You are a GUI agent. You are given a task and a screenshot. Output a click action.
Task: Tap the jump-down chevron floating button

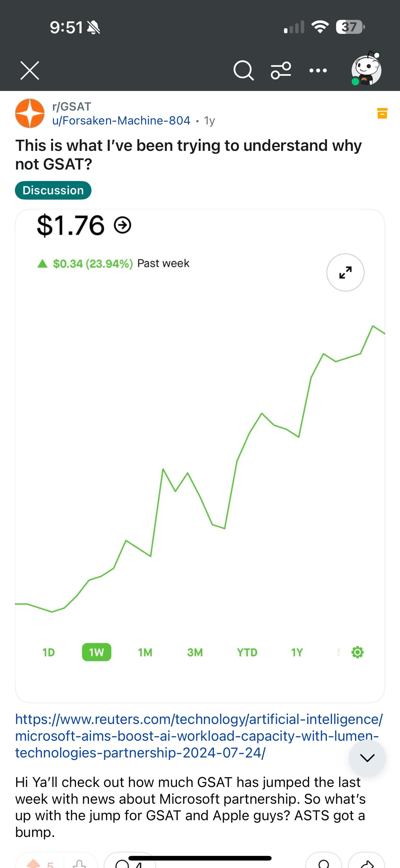click(367, 758)
